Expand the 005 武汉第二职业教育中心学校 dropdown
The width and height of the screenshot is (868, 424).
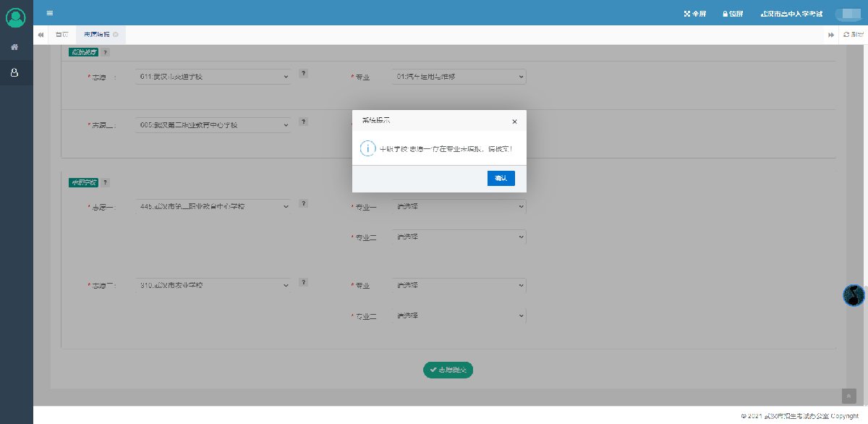click(213, 125)
